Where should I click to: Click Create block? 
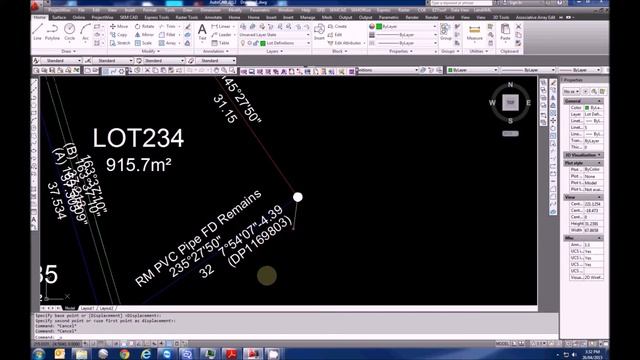(x=337, y=26)
